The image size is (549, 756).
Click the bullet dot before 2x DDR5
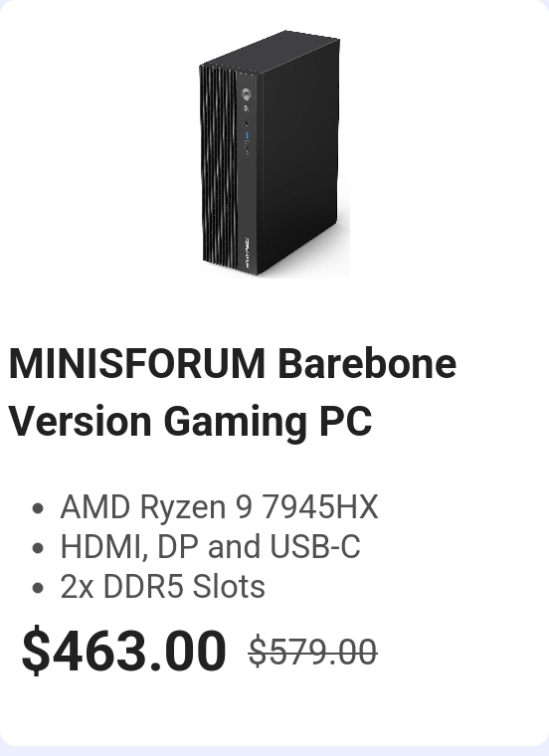[38, 588]
